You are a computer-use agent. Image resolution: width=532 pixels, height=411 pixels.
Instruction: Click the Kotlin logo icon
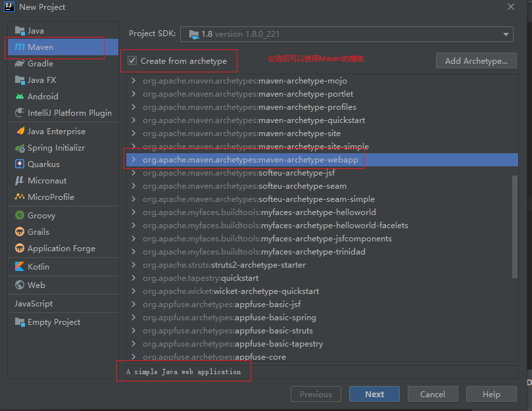click(x=20, y=266)
